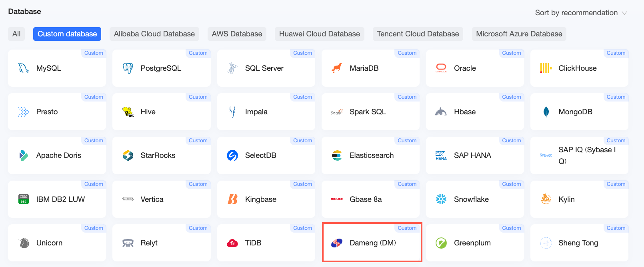Click the Dameng (DM) logo icon
Screen dimensions: 644x267
coord(337,243)
